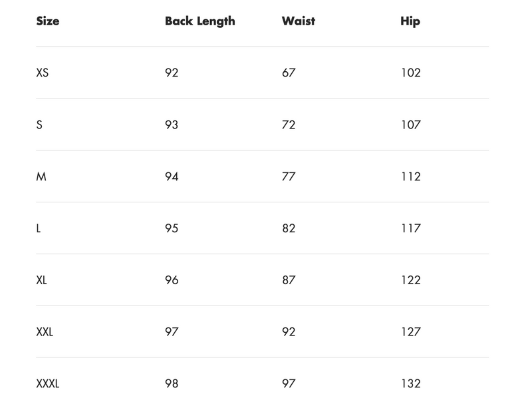Select the L size row label
Viewport: 532px width, 414px height.
pyautogui.click(x=39, y=228)
